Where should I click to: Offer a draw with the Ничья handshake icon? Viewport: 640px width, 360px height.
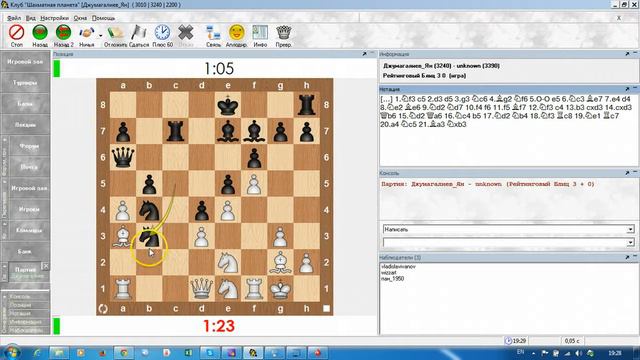[x=87, y=32]
